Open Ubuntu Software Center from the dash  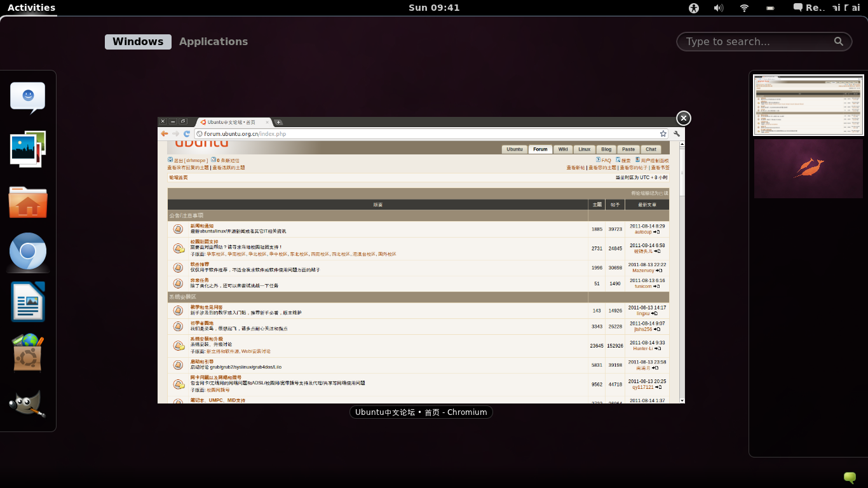28,352
